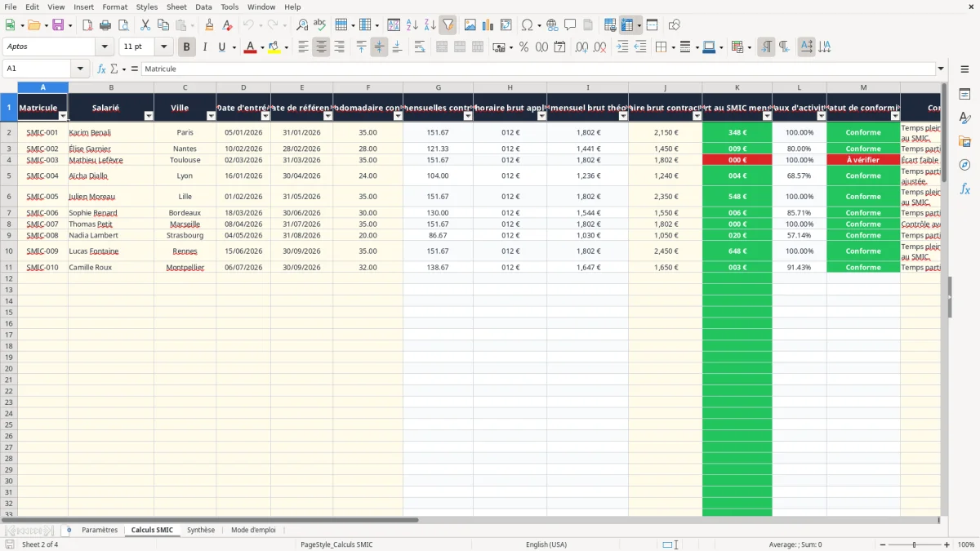Screen dimensions: 980x551
Task: Sort ascending A to Z
Action: [412, 25]
